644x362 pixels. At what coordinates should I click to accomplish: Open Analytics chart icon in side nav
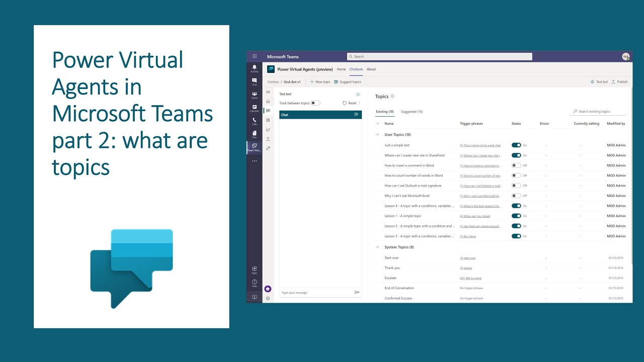pos(268,129)
